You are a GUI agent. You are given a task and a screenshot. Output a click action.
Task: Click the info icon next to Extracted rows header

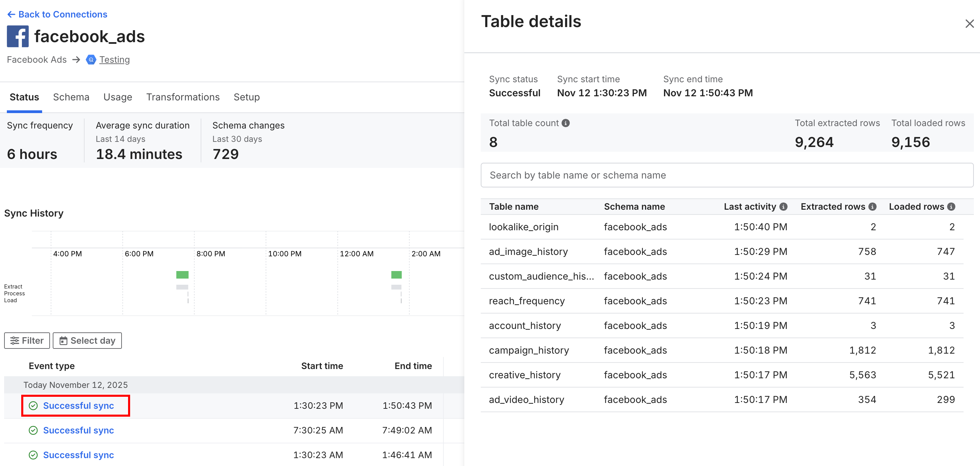[x=873, y=206]
